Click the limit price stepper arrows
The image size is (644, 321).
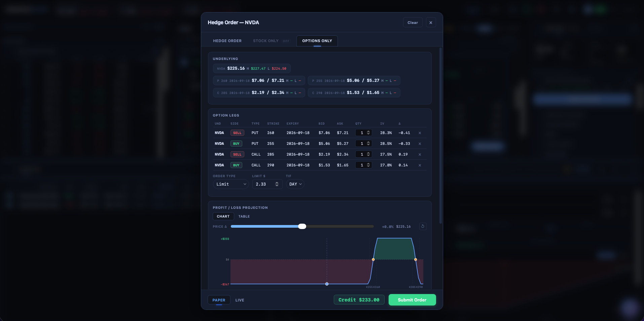click(277, 184)
